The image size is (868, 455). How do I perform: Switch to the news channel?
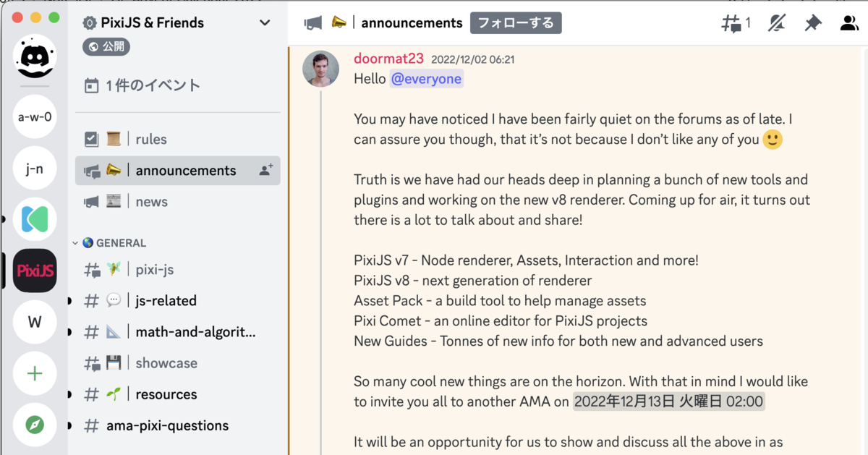[151, 201]
